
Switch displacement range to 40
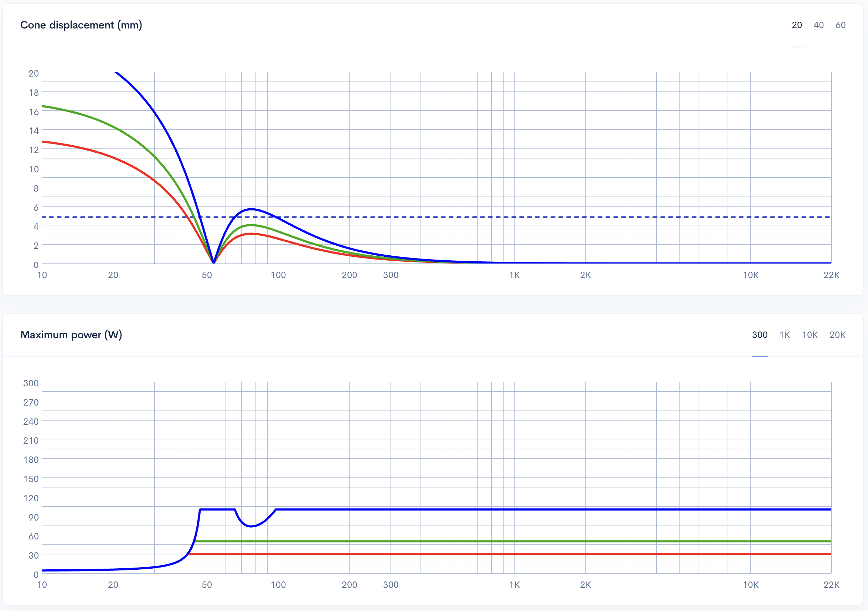[x=818, y=25]
